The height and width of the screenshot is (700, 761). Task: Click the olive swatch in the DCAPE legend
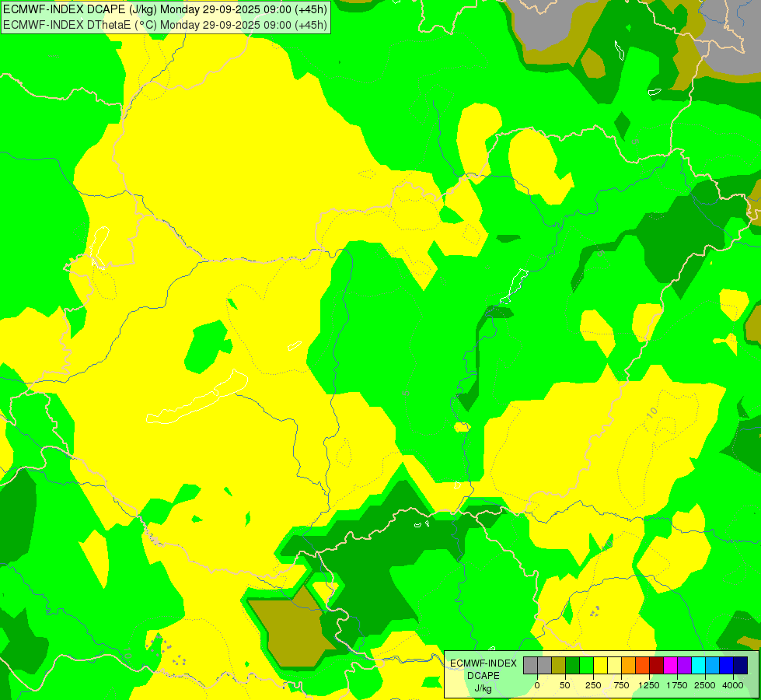pyautogui.click(x=558, y=665)
